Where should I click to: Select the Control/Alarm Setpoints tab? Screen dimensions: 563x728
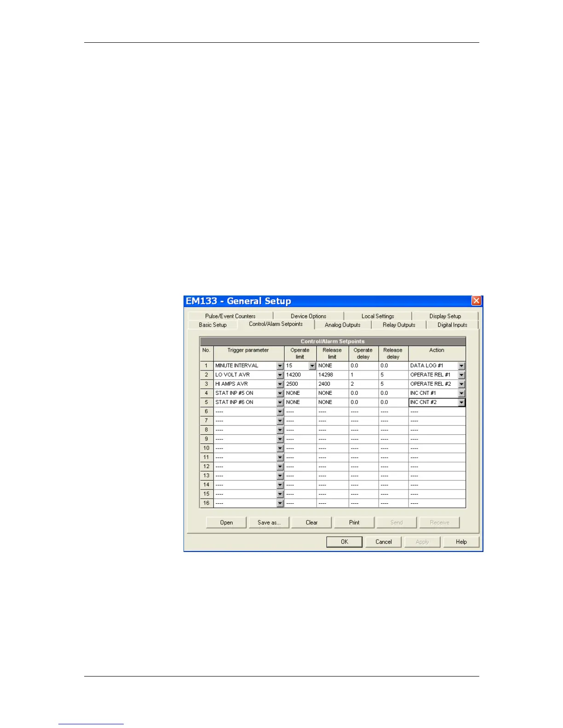pyautogui.click(x=276, y=324)
